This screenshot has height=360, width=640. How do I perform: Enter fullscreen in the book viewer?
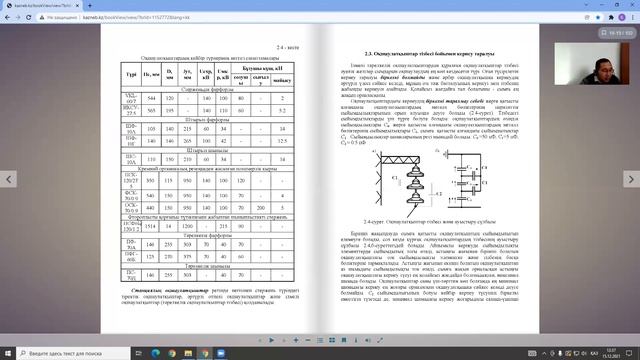[x=380, y=340]
